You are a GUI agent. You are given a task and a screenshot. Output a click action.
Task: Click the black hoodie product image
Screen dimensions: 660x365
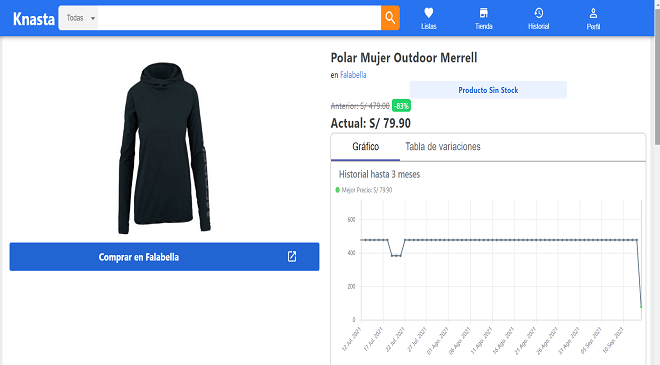click(x=164, y=148)
